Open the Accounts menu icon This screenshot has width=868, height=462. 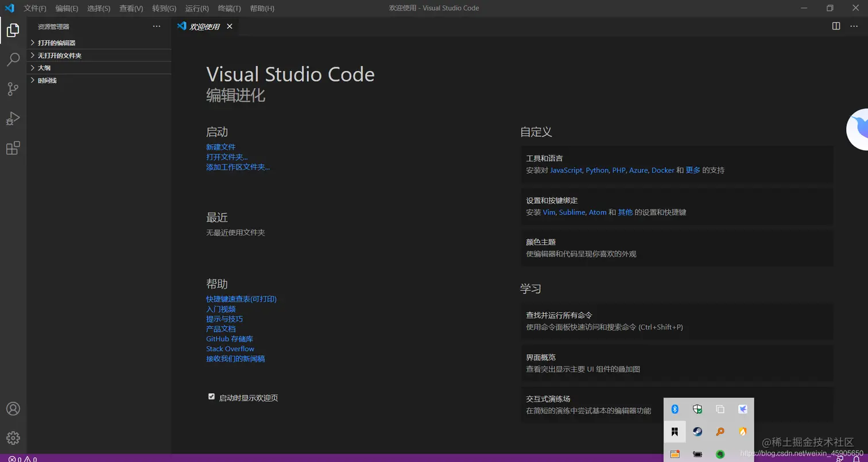click(x=13, y=409)
